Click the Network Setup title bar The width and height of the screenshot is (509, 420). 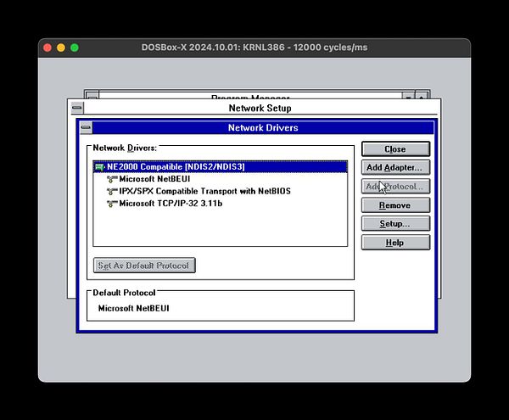click(x=260, y=108)
